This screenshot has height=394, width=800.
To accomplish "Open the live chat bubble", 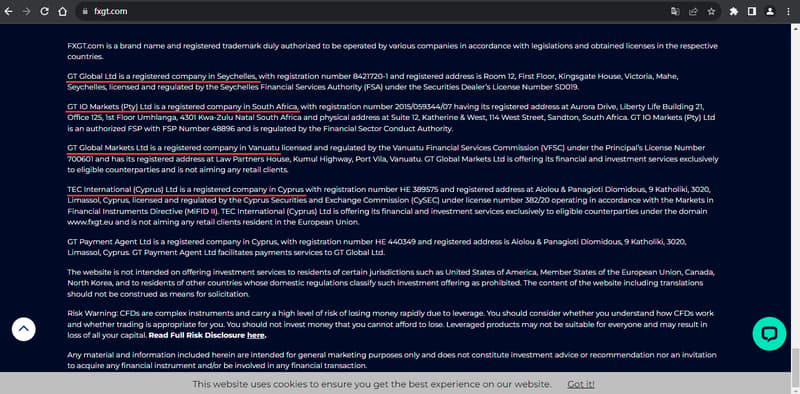I will click(769, 334).
